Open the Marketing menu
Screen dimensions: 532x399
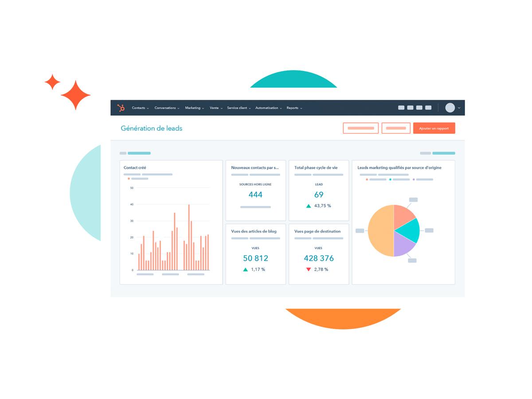click(195, 108)
